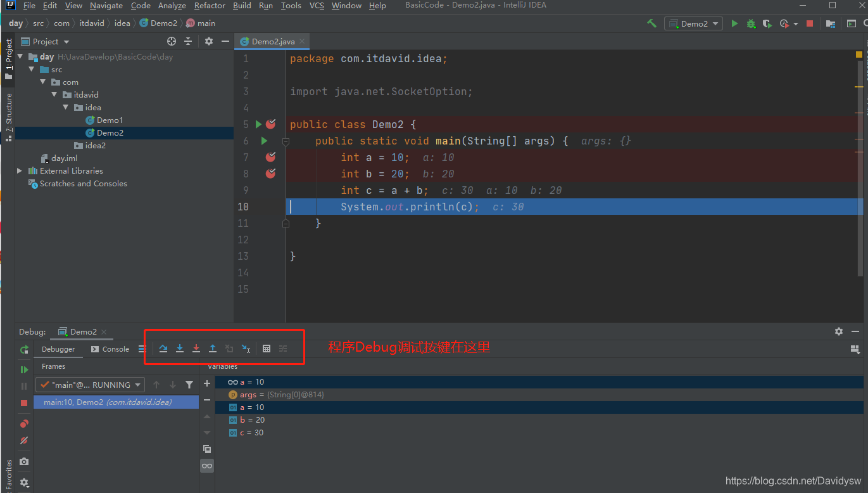Click the Build Project hammer icon
This screenshot has height=493, width=868.
[x=651, y=23]
